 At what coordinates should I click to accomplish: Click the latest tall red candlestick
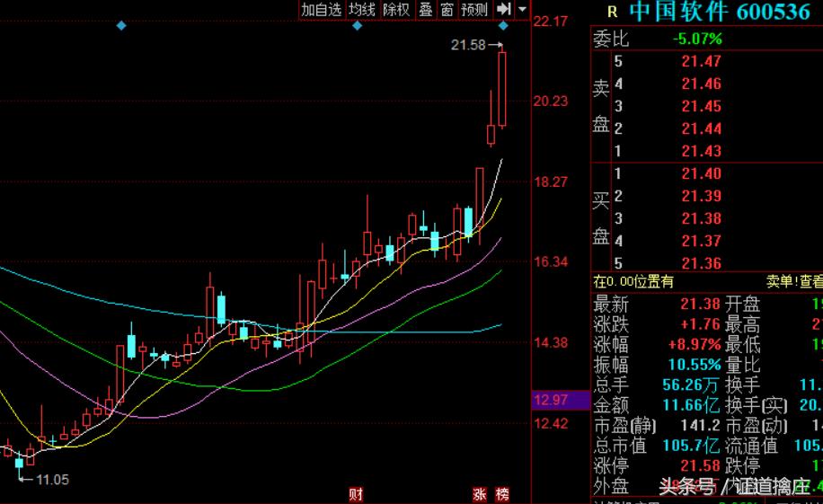[x=502, y=89]
